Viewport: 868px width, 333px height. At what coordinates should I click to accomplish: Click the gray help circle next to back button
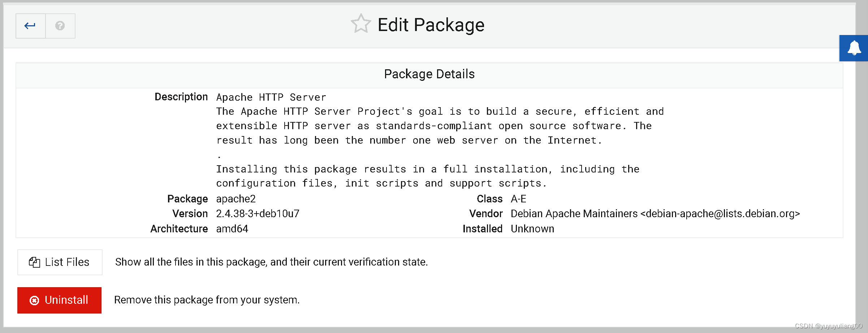tap(60, 26)
